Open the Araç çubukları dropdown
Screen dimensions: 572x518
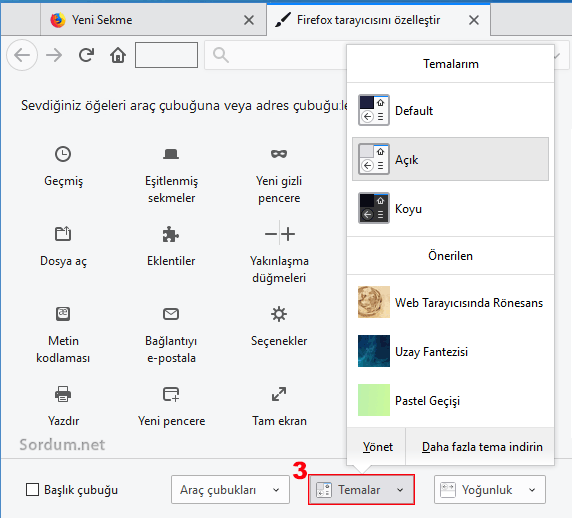(230, 490)
